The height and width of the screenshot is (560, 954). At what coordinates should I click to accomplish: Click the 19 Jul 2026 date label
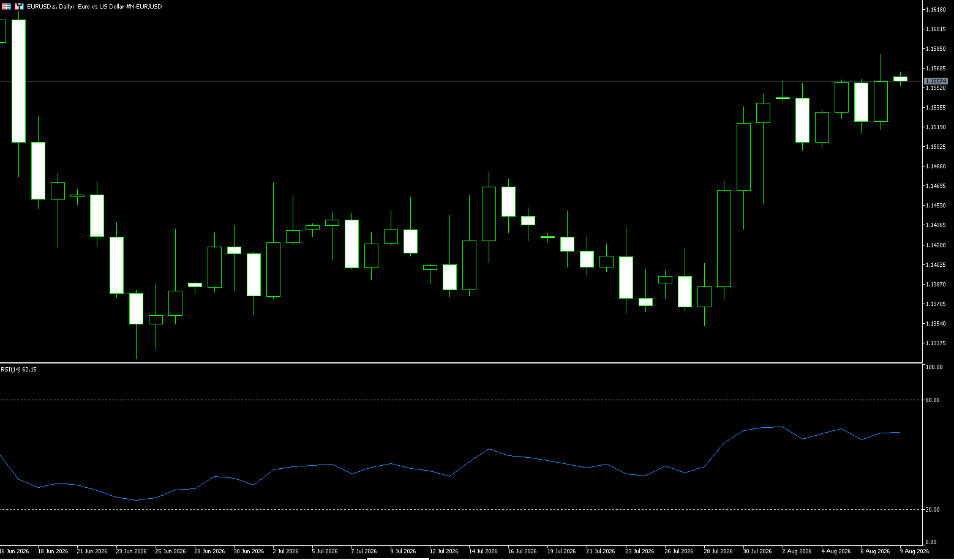(x=562, y=551)
